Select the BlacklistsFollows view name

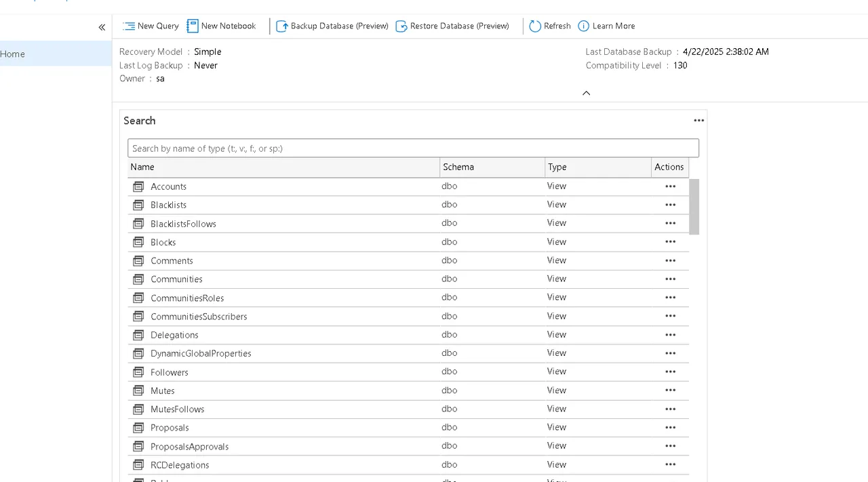(x=183, y=224)
